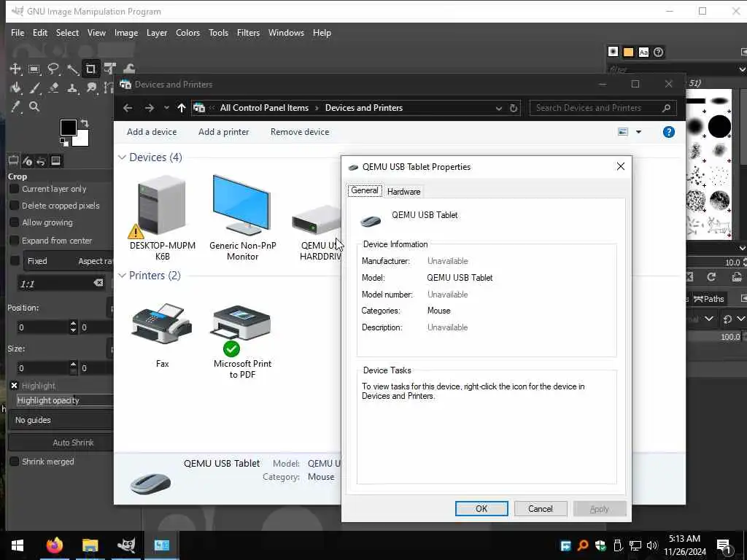747x560 pixels.
Task: Click the GIMP icon in the taskbar
Action: 126,545
